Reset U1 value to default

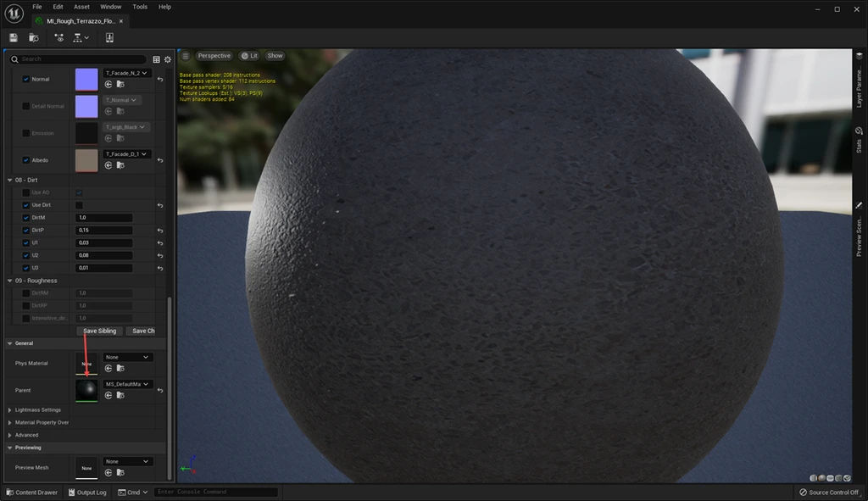[160, 243]
